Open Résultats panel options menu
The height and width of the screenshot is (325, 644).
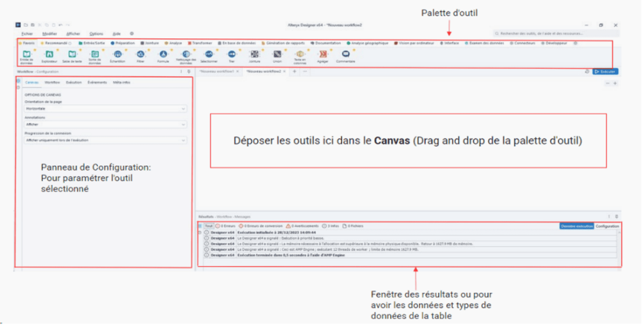pos(609,217)
